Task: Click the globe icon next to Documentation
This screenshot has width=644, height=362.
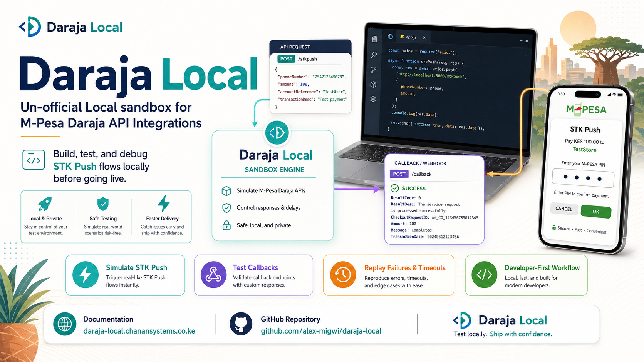Action: point(65,324)
